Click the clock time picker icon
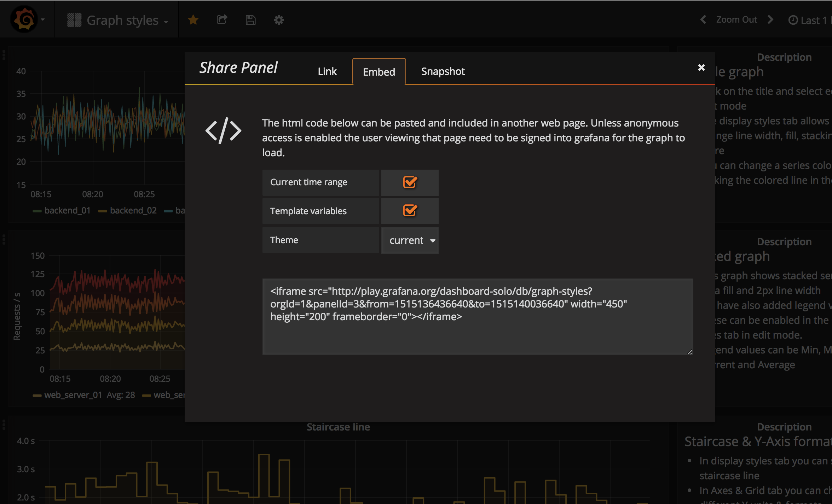Screen dimensions: 832x504 click(x=793, y=20)
